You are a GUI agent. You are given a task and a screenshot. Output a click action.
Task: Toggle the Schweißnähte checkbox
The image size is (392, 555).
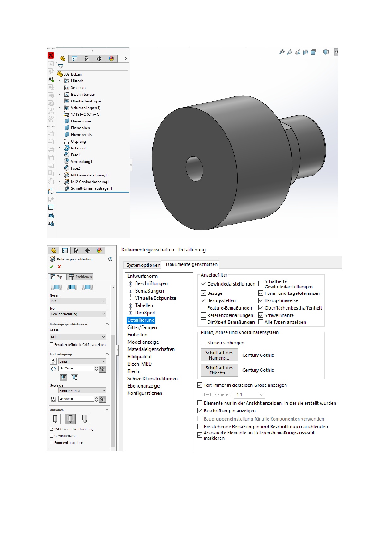coord(261,315)
